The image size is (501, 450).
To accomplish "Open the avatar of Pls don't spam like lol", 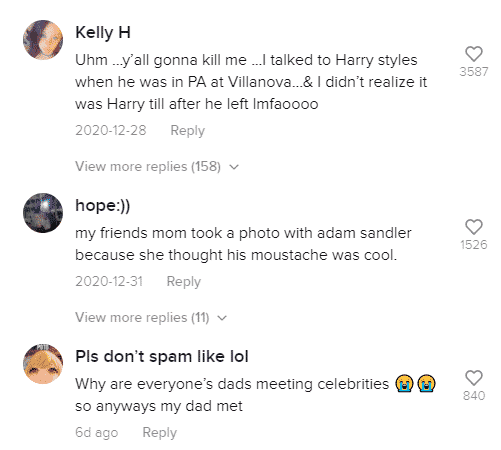I will [43, 364].
